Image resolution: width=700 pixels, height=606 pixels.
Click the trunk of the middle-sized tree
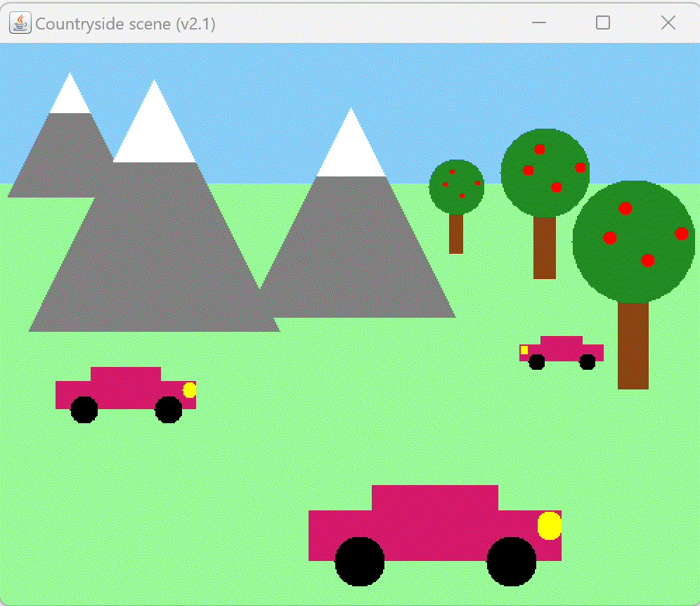[x=545, y=247]
